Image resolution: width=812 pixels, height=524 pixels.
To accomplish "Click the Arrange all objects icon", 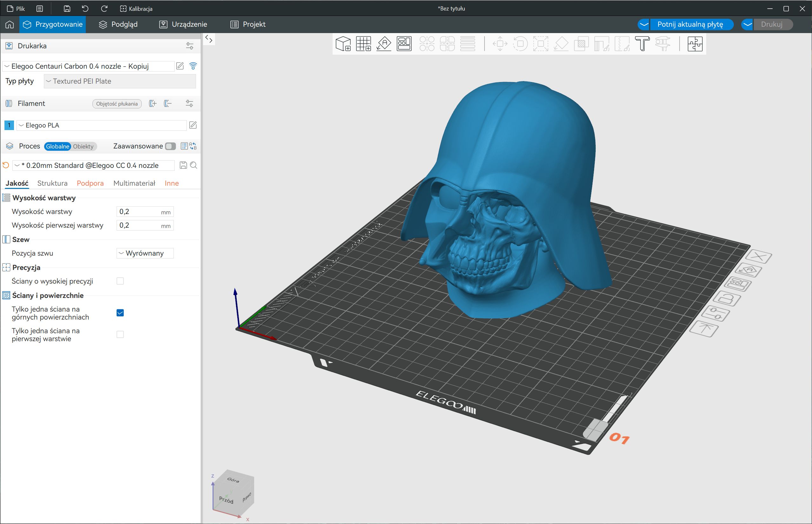I will 404,44.
